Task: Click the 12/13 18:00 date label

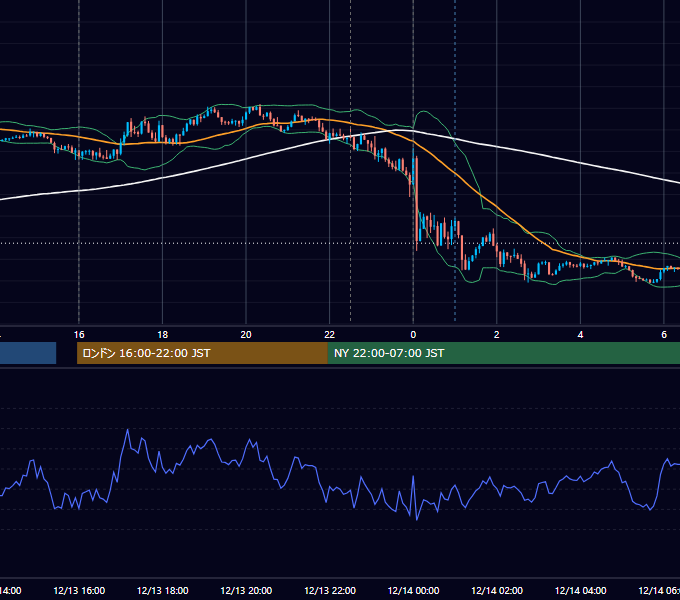Action: 163,590
